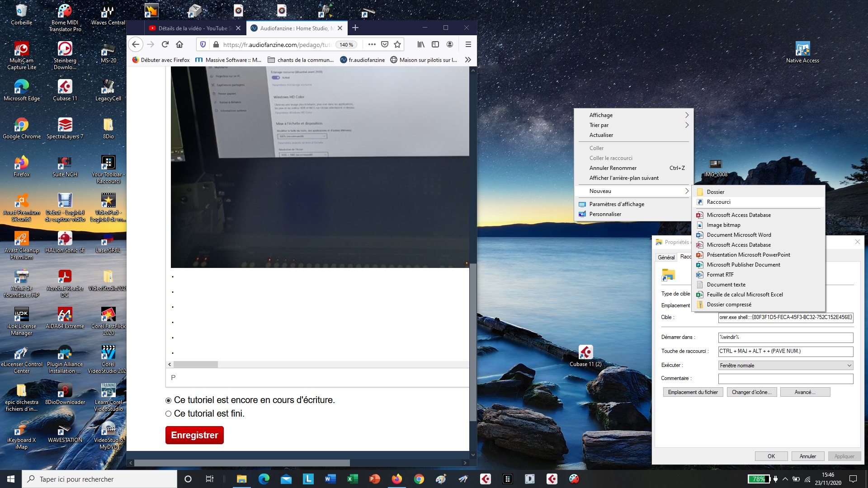The image size is (868, 488).
Task: Switch to Détails de la vidéo YouTube tab
Action: coord(193,28)
